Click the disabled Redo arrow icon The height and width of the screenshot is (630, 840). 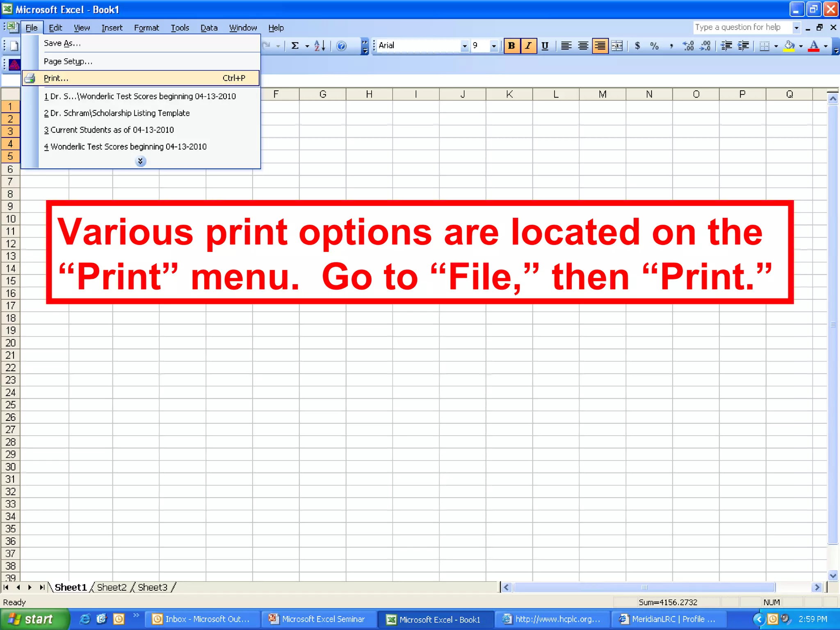267,46
